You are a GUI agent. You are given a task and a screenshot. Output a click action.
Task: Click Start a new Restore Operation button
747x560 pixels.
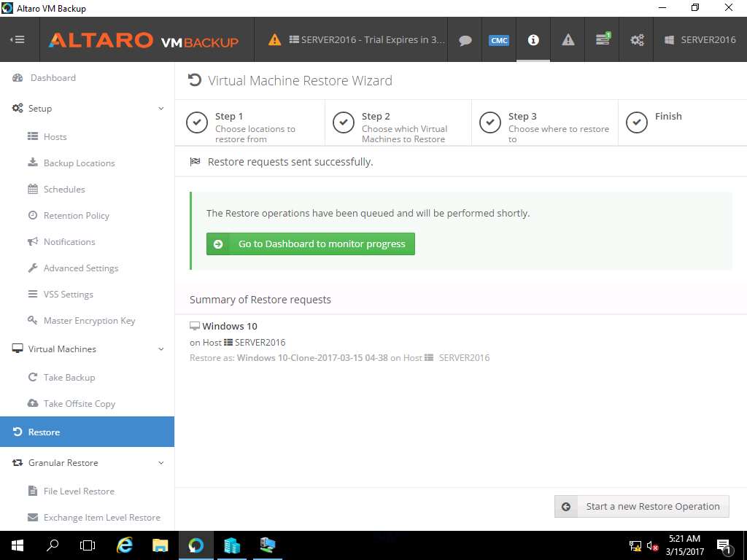point(642,506)
